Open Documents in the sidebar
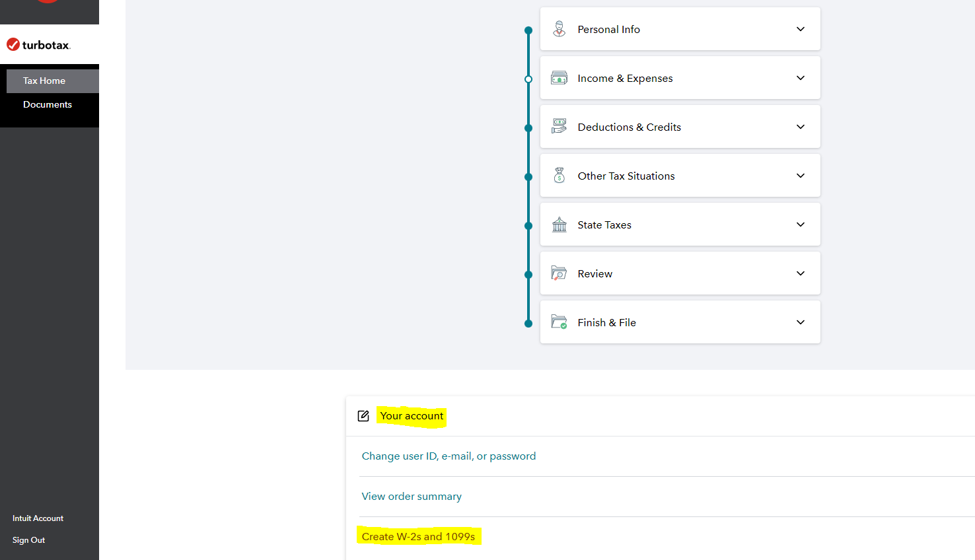Image resolution: width=975 pixels, height=560 pixels. point(48,104)
